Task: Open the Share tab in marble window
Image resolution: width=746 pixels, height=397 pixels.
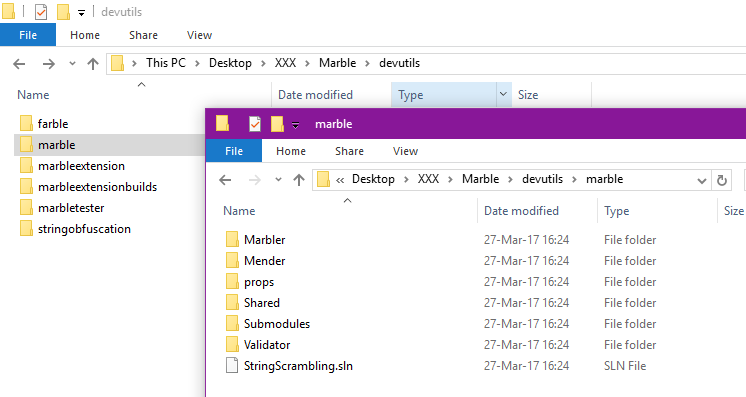Action: [x=349, y=151]
